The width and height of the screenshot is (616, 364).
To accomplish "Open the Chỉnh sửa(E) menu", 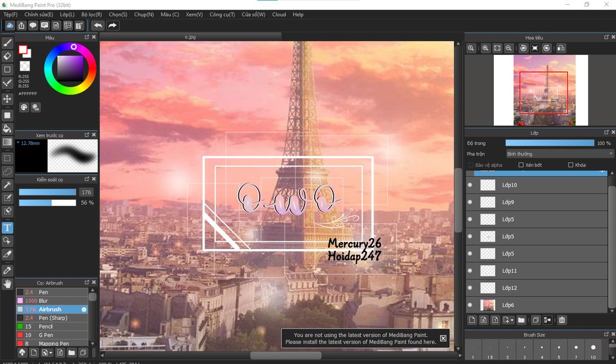I will tap(38, 14).
